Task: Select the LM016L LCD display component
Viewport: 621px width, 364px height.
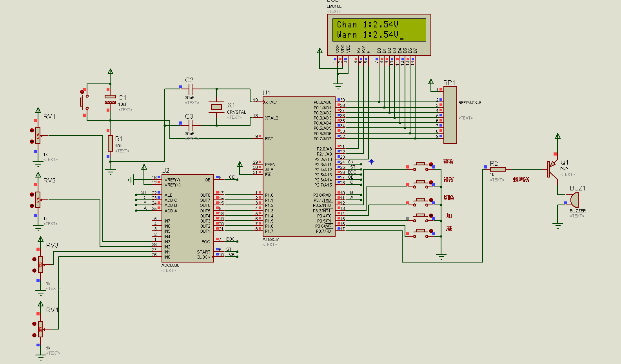Action: coord(379,35)
